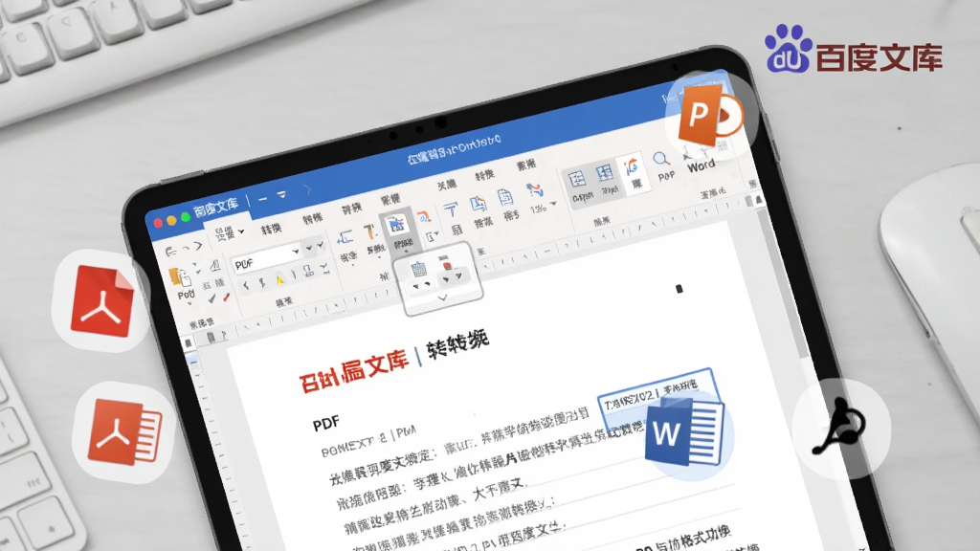Open the PDF font combo box dropdown arrow
This screenshot has width=980, height=551.
pos(296,252)
